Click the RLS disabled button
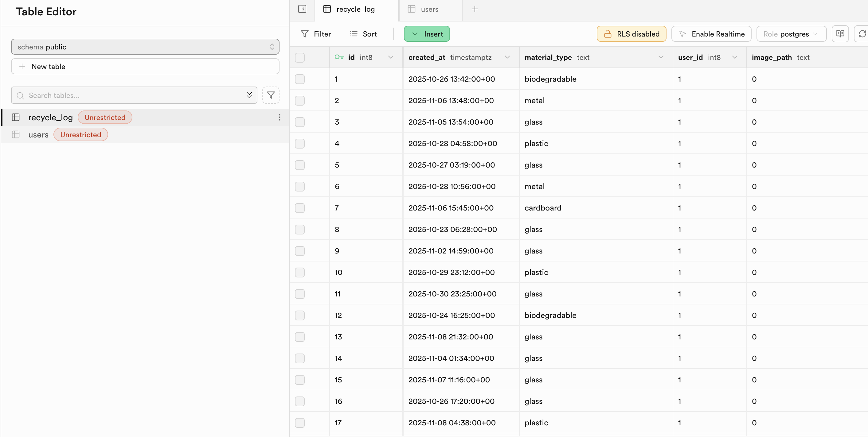 631,34
